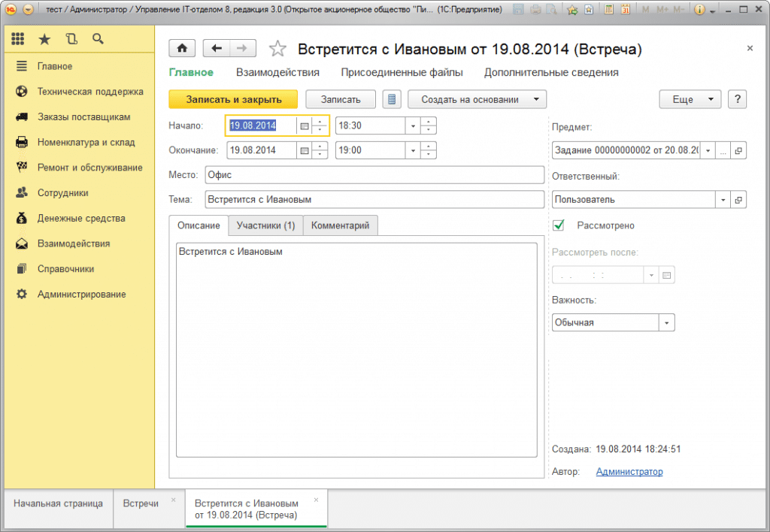The height and width of the screenshot is (532, 770).
Task: Open the Администратор author link
Action: (629, 472)
